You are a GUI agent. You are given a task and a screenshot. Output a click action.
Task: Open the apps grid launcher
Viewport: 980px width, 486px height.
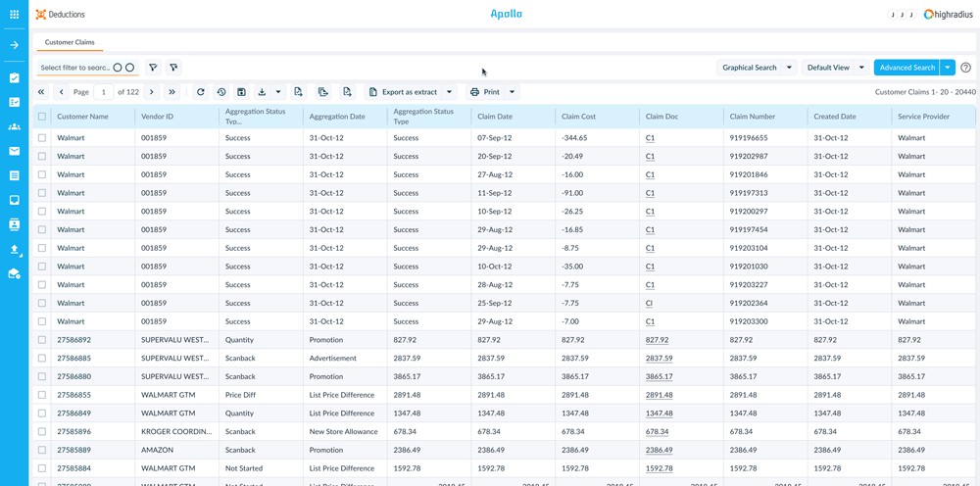click(14, 14)
